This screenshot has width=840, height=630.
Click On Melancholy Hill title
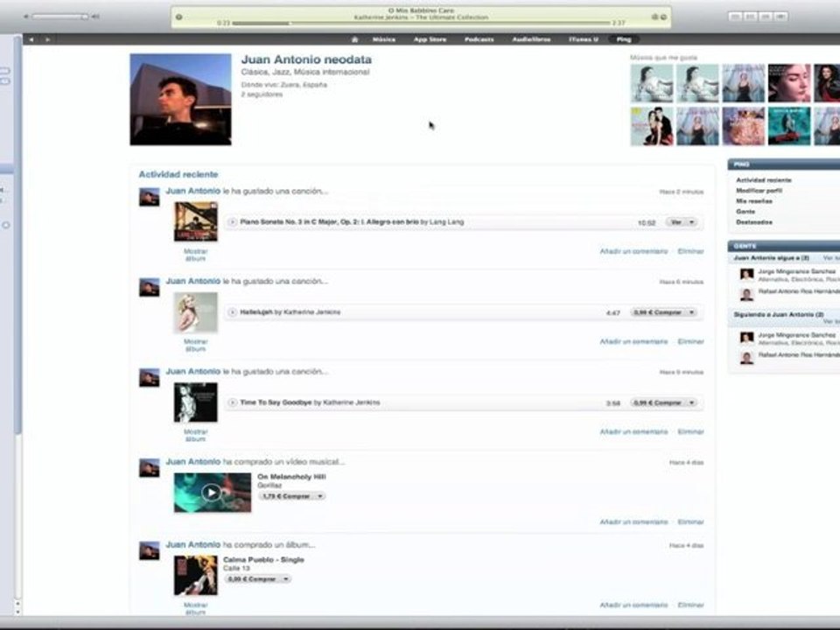pyautogui.click(x=291, y=477)
